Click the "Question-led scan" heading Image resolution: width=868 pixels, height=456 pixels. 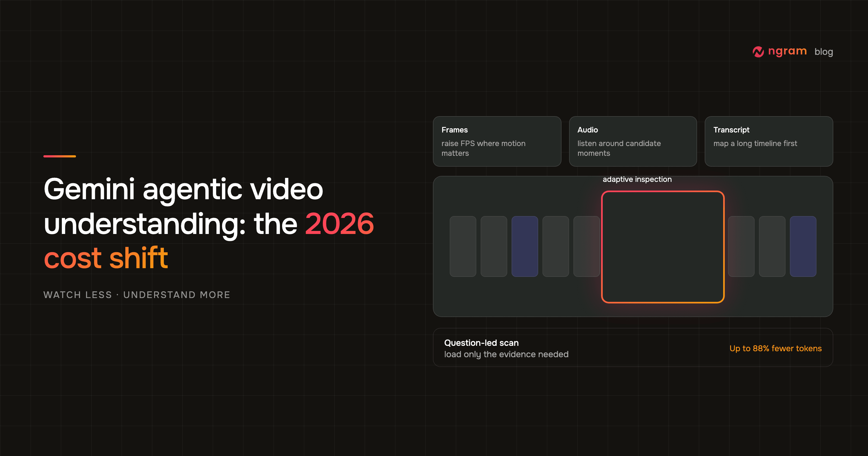pyautogui.click(x=481, y=343)
